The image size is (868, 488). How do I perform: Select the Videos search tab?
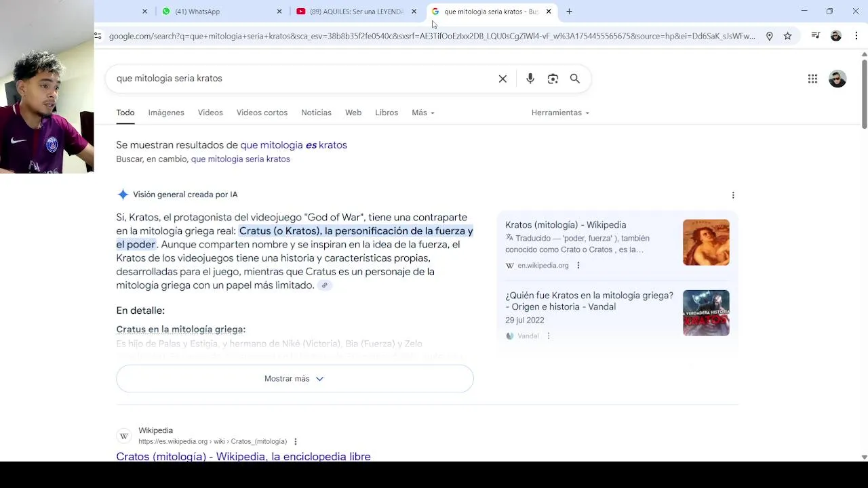tap(210, 113)
